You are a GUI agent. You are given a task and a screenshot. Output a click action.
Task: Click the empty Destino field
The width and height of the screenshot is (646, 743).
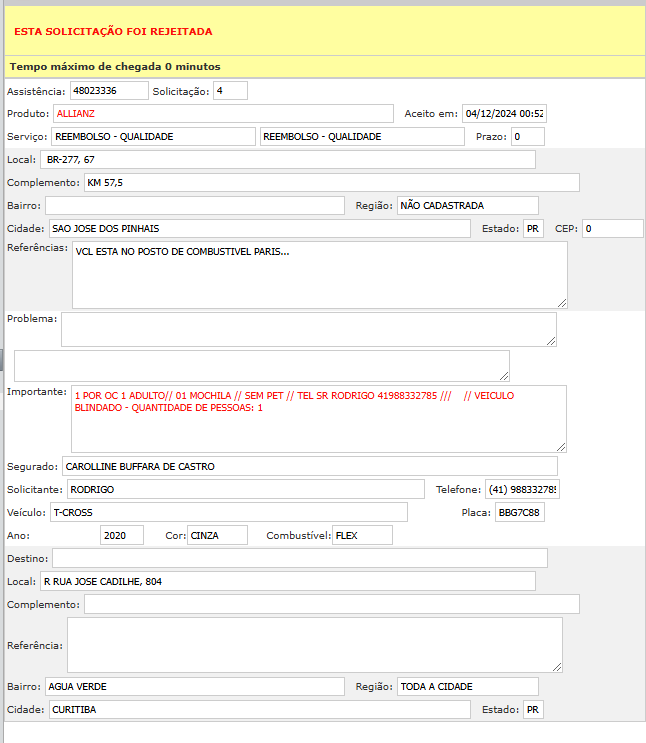coord(299,558)
